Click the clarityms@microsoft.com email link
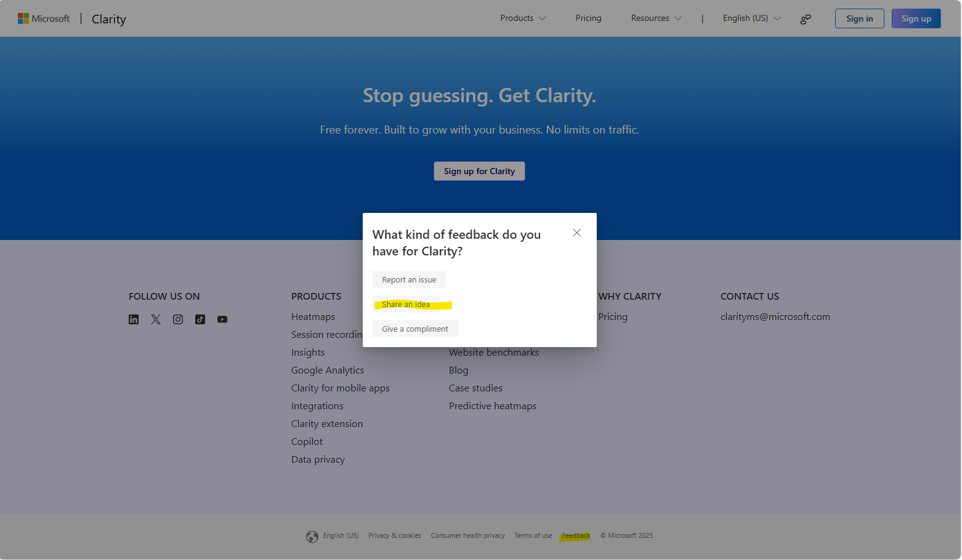 click(x=775, y=317)
